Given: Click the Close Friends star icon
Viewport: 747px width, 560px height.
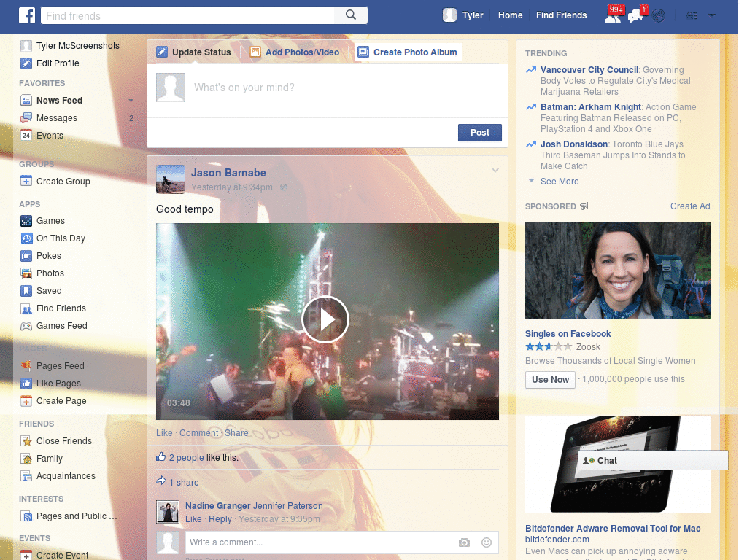Looking at the screenshot, I should (26, 441).
